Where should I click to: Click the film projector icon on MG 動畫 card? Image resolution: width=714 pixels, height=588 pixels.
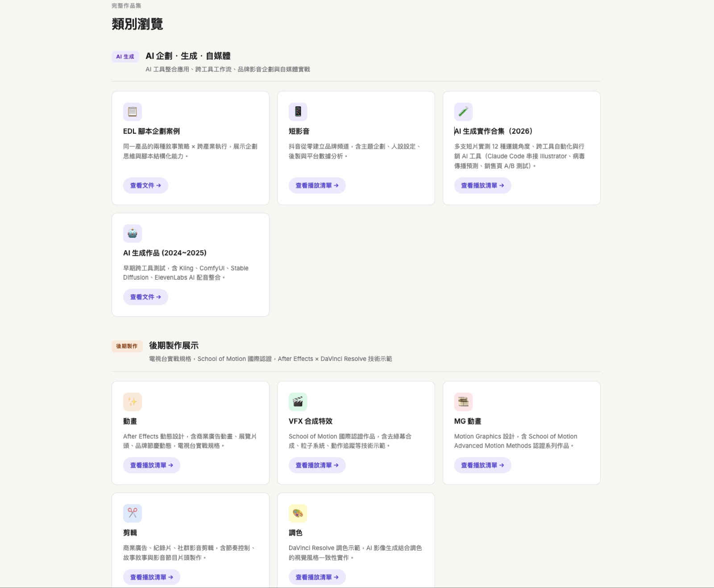point(464,402)
